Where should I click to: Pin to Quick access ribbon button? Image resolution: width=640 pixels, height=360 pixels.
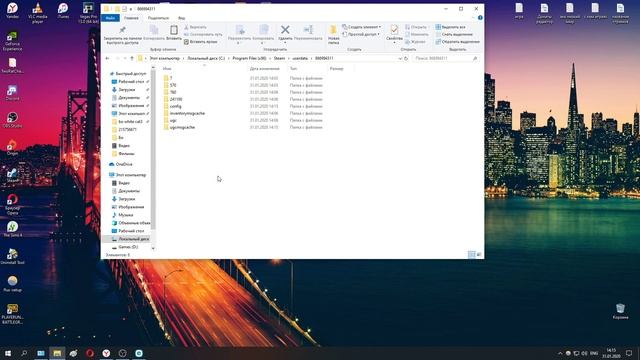122,35
